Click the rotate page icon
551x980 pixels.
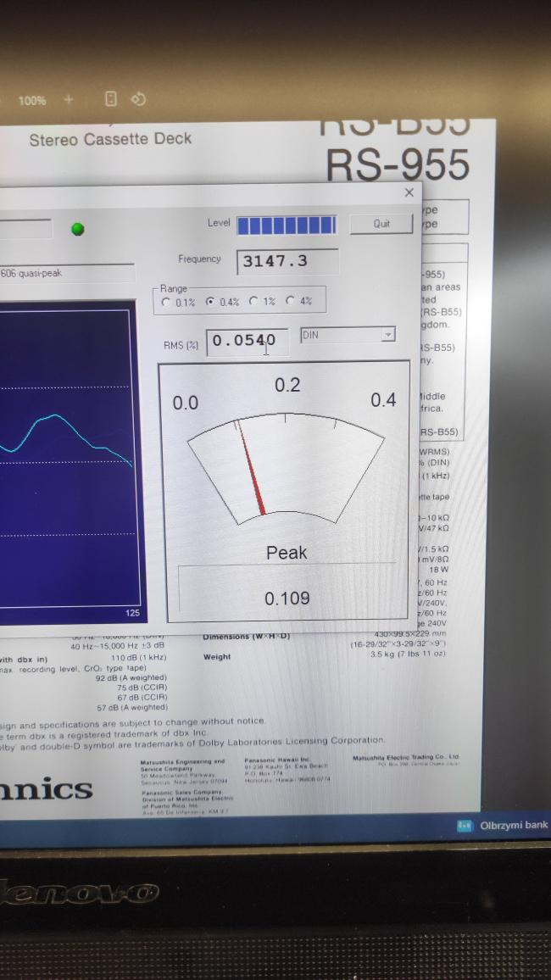click(x=138, y=99)
